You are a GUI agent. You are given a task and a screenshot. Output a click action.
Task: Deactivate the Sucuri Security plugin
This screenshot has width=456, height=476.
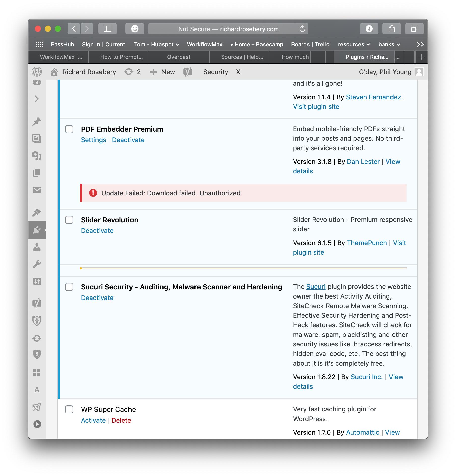tap(97, 298)
